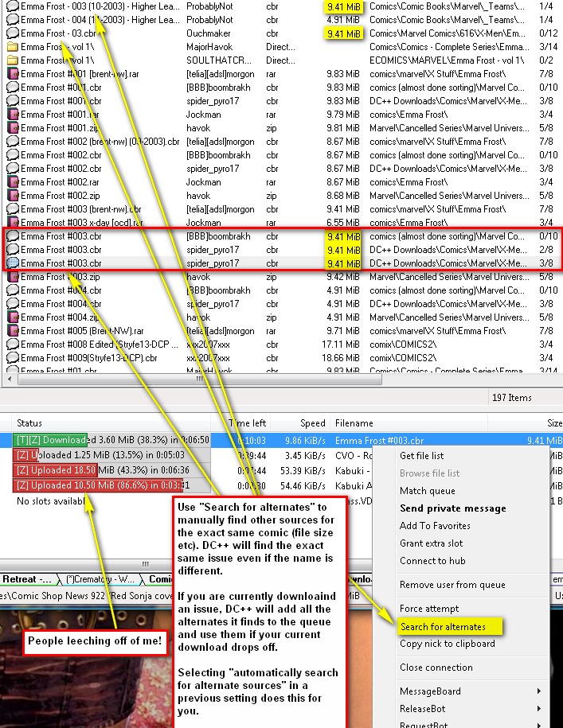Click the folder icon of MajorHavok's Emma Frost vol 1

12,47
